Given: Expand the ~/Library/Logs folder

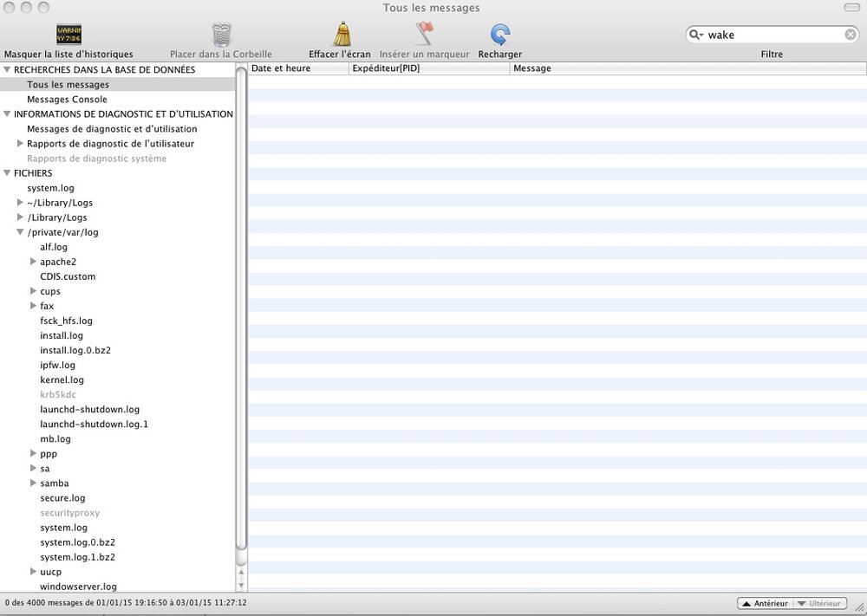Looking at the screenshot, I should tap(20, 203).
